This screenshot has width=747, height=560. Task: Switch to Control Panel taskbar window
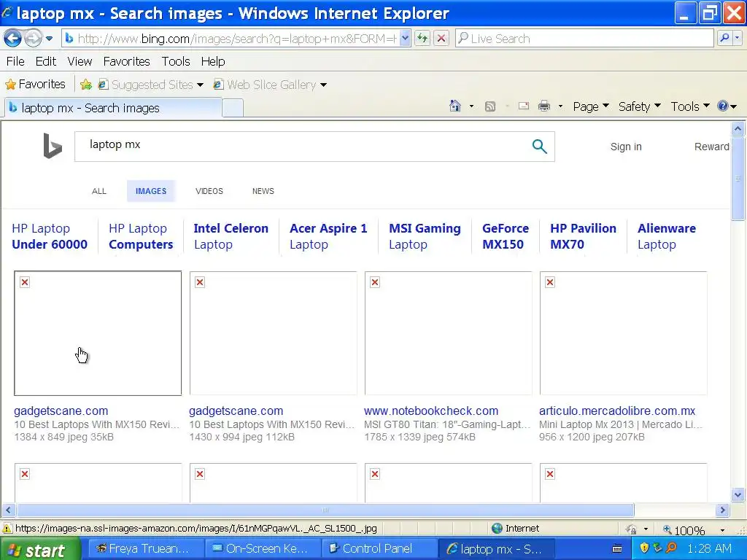point(379,548)
